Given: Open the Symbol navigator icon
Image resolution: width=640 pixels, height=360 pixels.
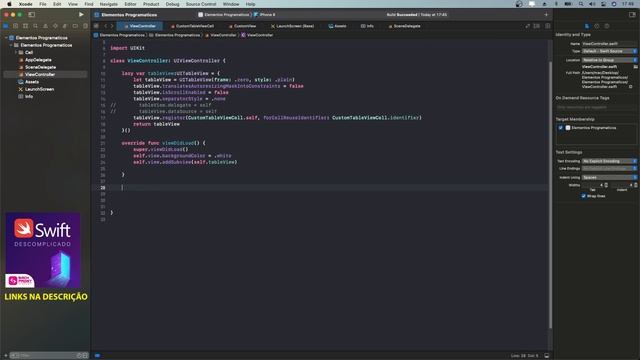Looking at the screenshot, I should click(25, 26).
